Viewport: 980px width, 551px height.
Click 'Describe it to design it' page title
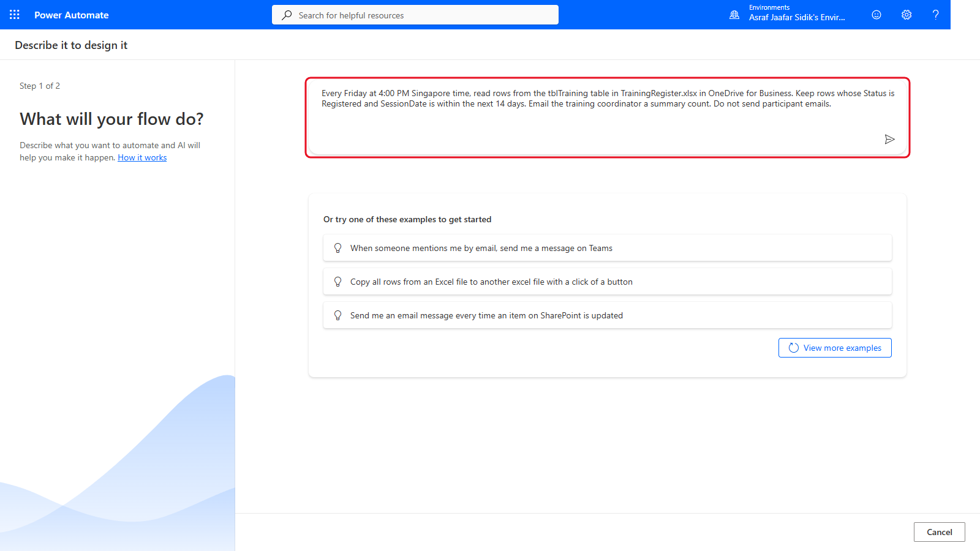coord(71,45)
